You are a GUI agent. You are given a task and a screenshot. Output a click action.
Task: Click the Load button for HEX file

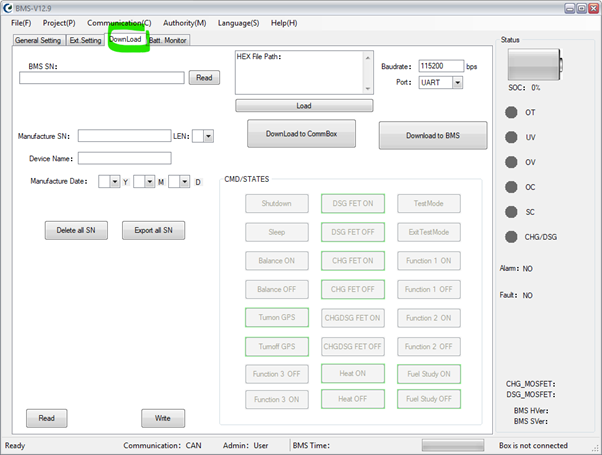coord(304,106)
